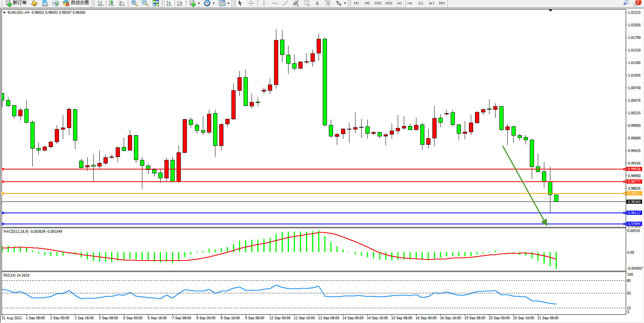Open the periodicity clock dropdown arrow

point(214,3)
